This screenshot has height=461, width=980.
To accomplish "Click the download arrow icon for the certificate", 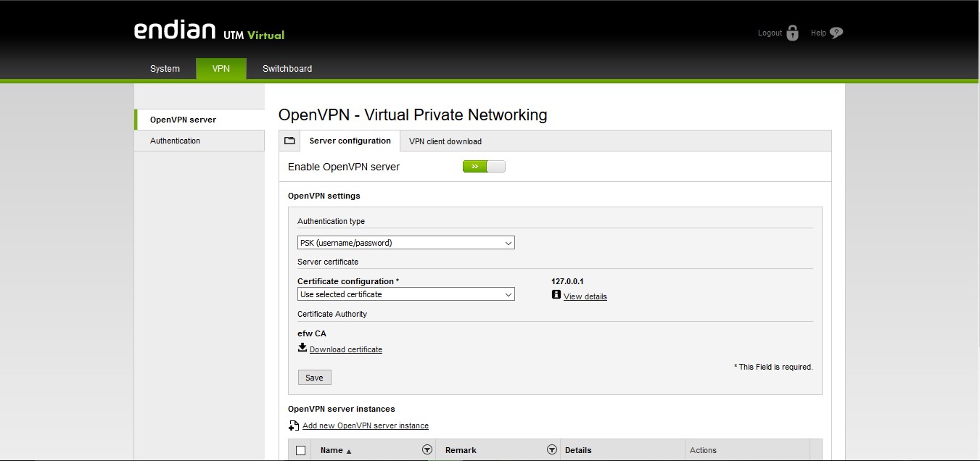I will coord(302,348).
